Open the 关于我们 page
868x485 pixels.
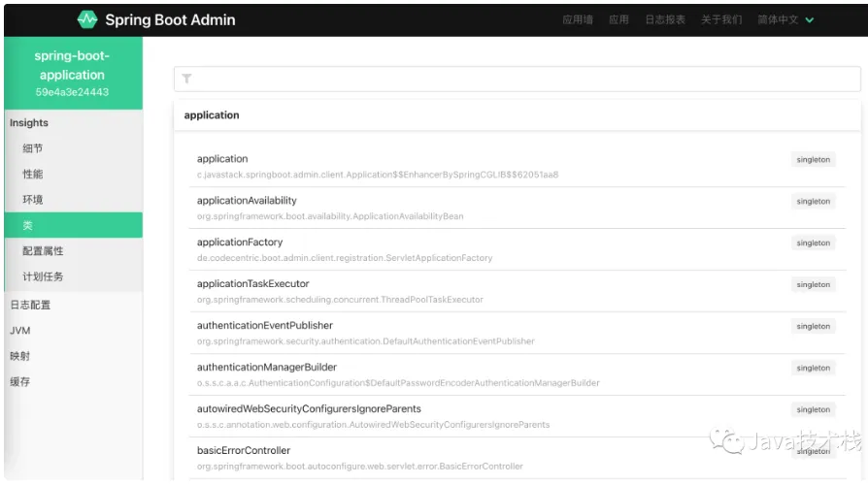click(x=721, y=19)
